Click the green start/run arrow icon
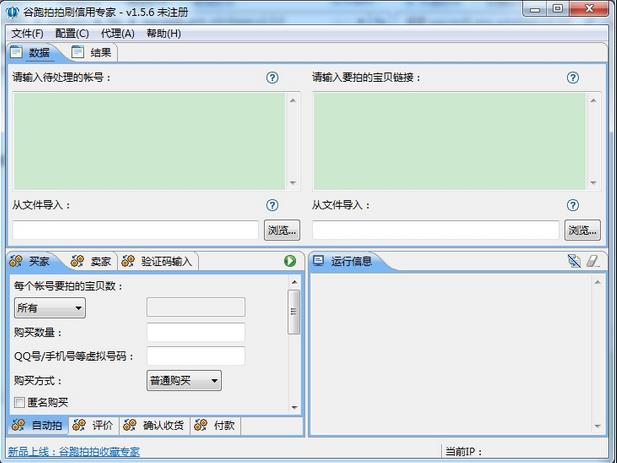 tap(290, 261)
